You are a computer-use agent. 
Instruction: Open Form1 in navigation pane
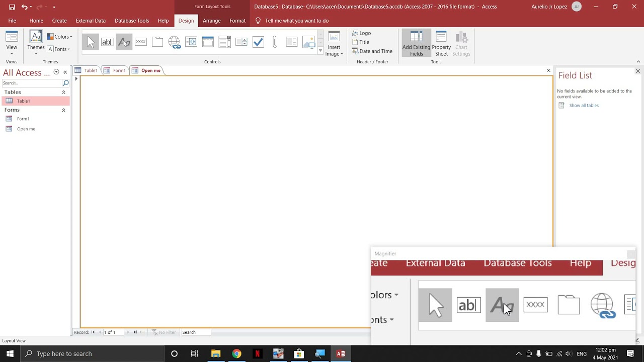tap(35, 119)
